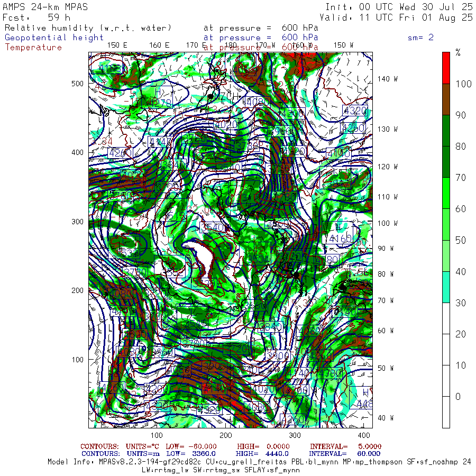The width and height of the screenshot is (476, 476).
Task: Click the 'Model Info: MPASv8.2.3' footer line
Action: click(x=259, y=462)
